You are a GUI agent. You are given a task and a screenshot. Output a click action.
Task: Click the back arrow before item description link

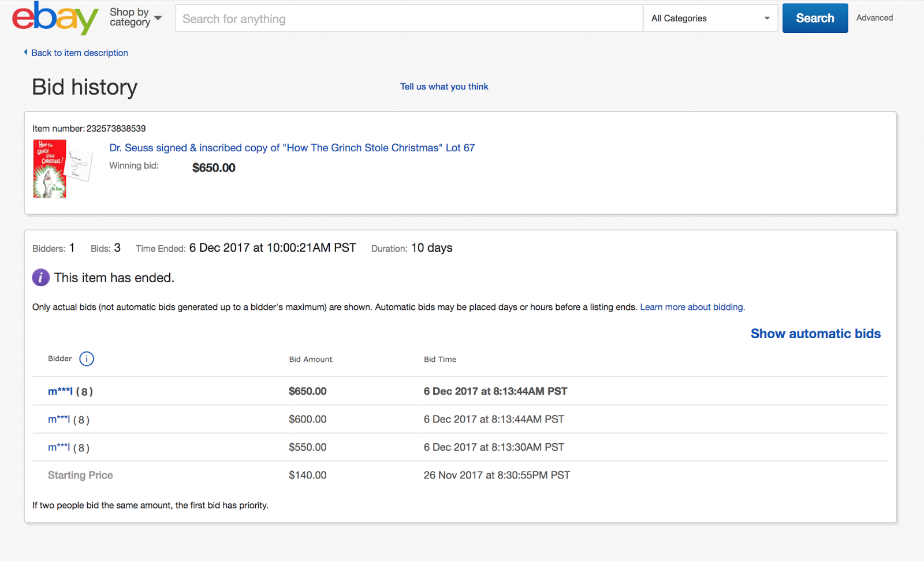click(25, 52)
